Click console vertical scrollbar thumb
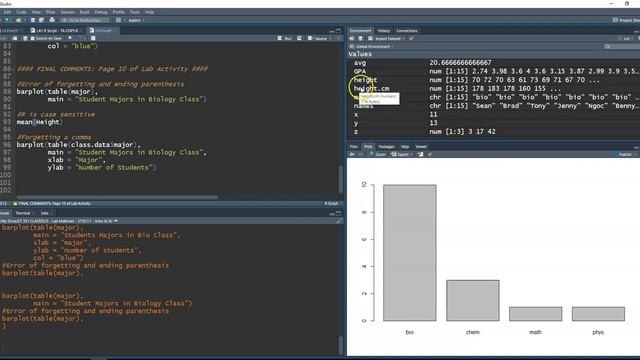The image size is (640, 360). pos(340,345)
